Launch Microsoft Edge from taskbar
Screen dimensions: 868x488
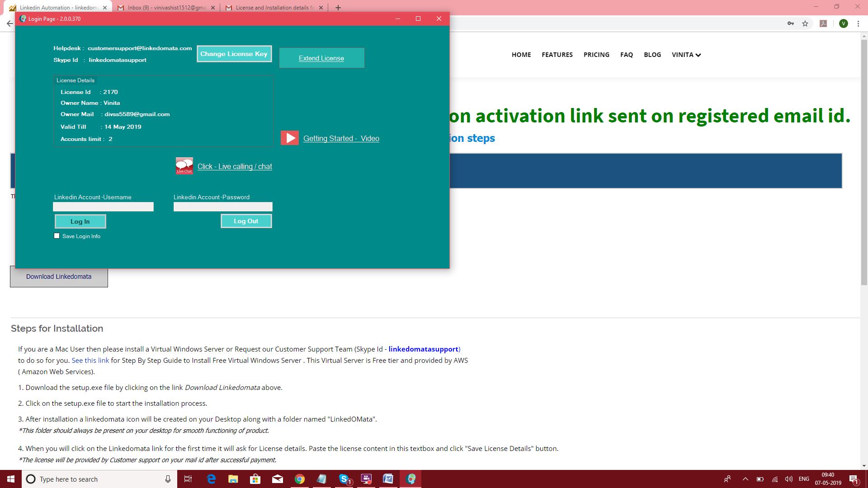pos(211,479)
